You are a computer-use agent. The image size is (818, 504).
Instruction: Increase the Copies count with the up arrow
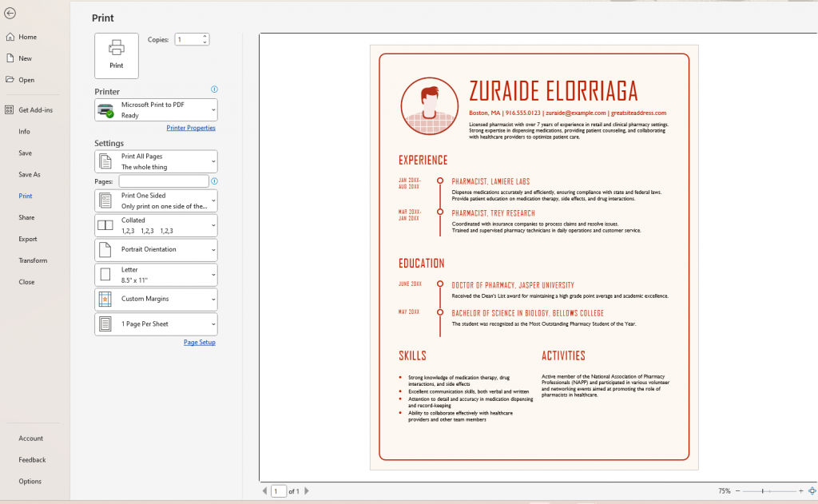pyautogui.click(x=204, y=37)
